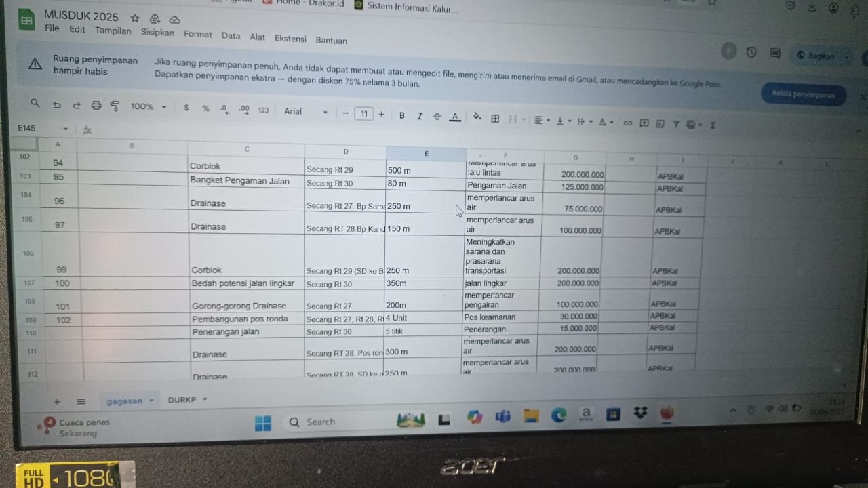Open Microsoft Edge from taskbar
Image resolution: width=868 pixels, height=488 pixels.
click(558, 415)
